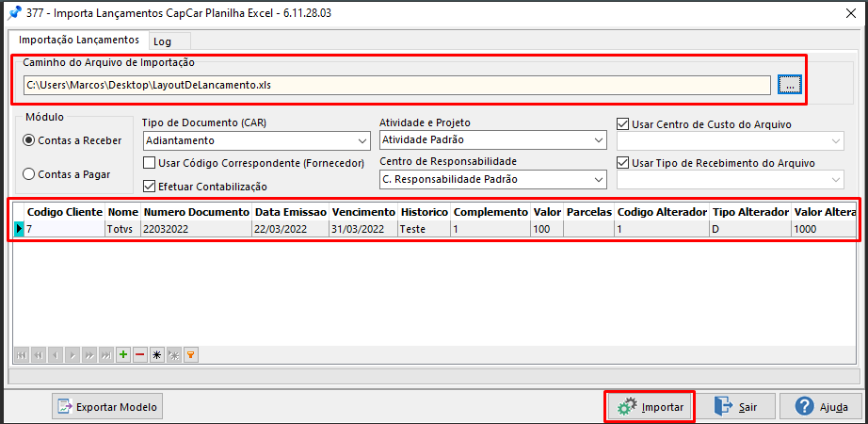Image resolution: width=868 pixels, height=424 pixels.
Task: Open Ajuda help button
Action: coord(821,407)
